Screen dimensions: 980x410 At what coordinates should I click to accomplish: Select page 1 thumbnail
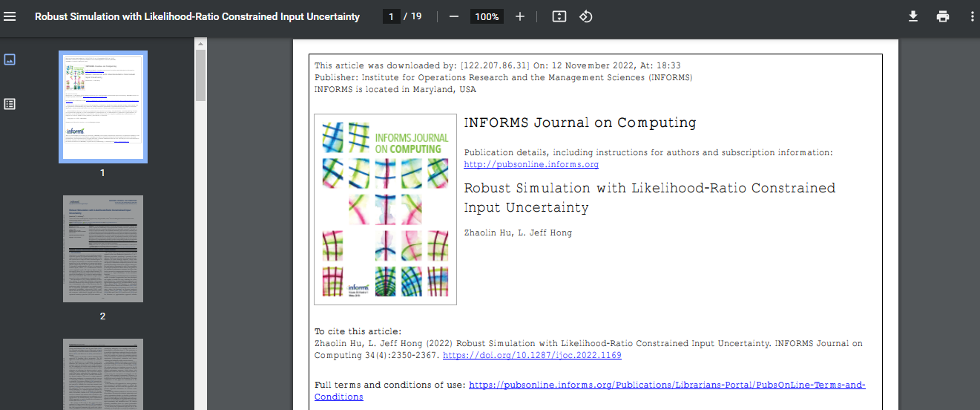103,106
